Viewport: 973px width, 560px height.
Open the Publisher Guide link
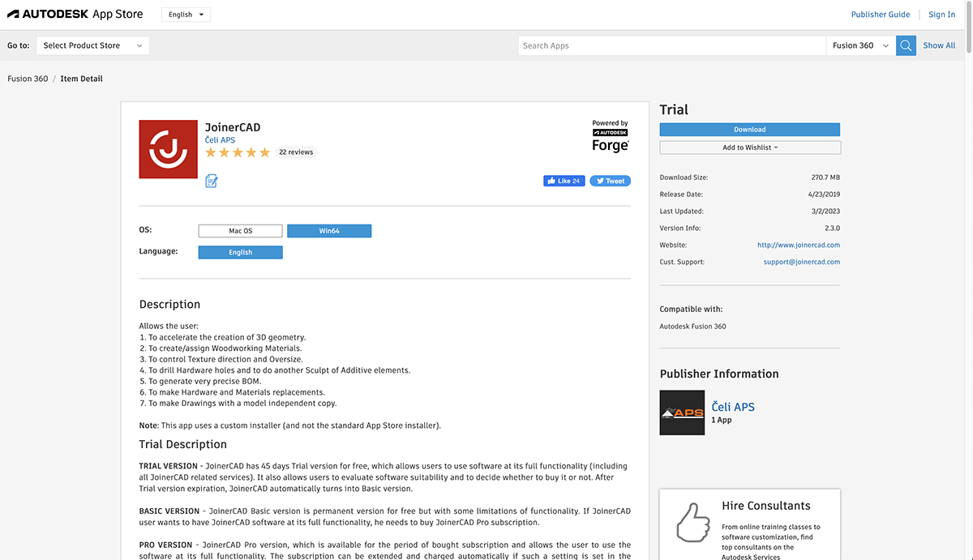881,15
